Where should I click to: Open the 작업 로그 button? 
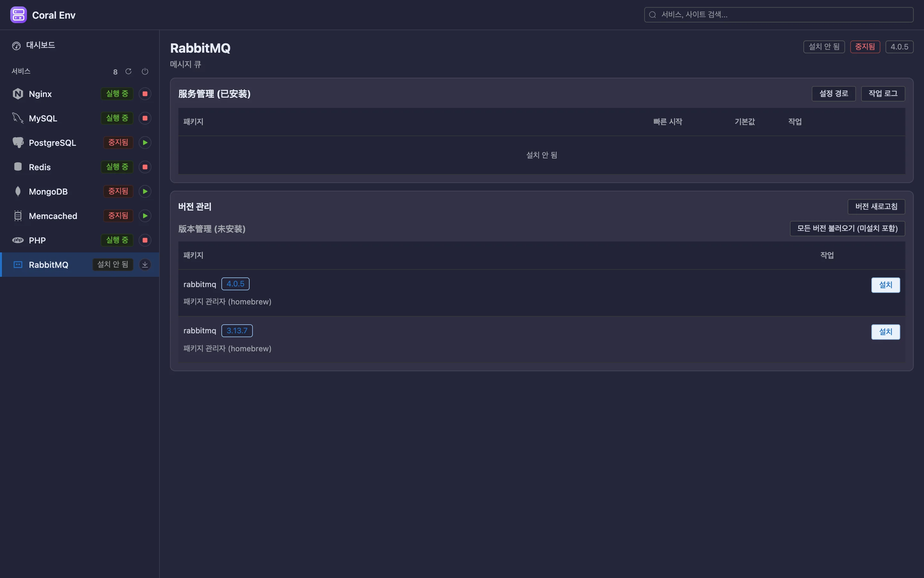click(x=883, y=94)
